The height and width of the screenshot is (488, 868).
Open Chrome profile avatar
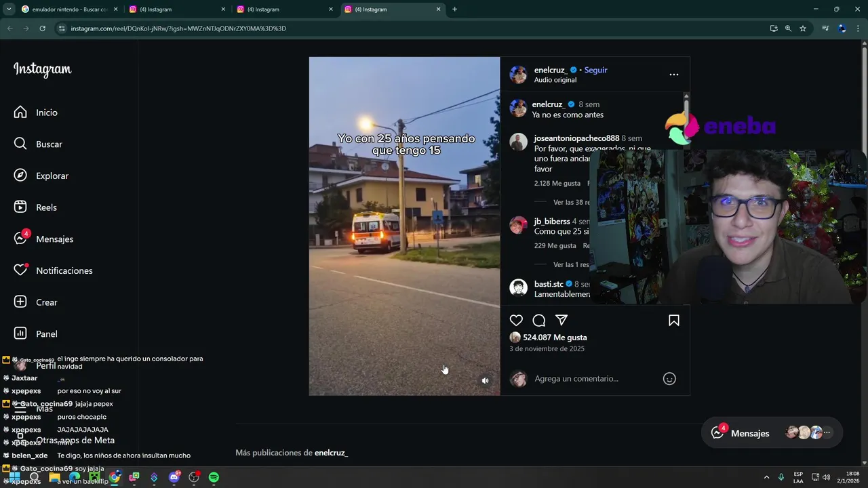point(842,28)
